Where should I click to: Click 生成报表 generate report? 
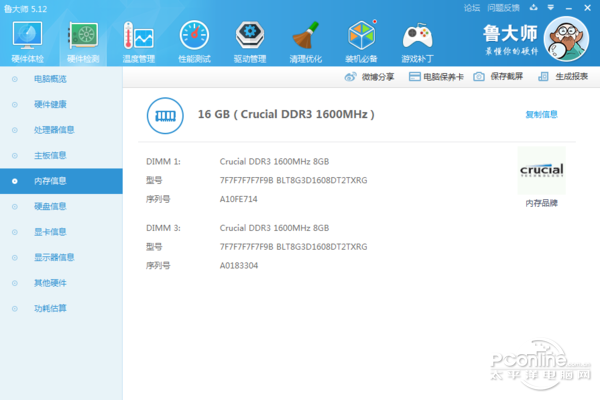point(564,76)
